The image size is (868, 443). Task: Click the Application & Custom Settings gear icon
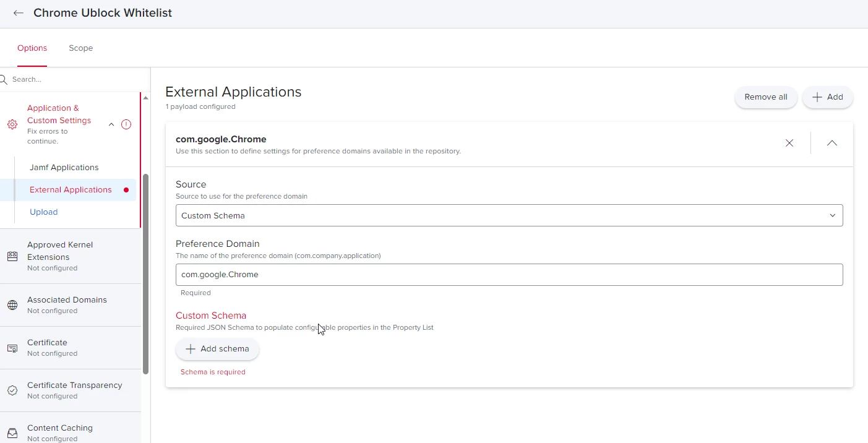pyautogui.click(x=12, y=124)
